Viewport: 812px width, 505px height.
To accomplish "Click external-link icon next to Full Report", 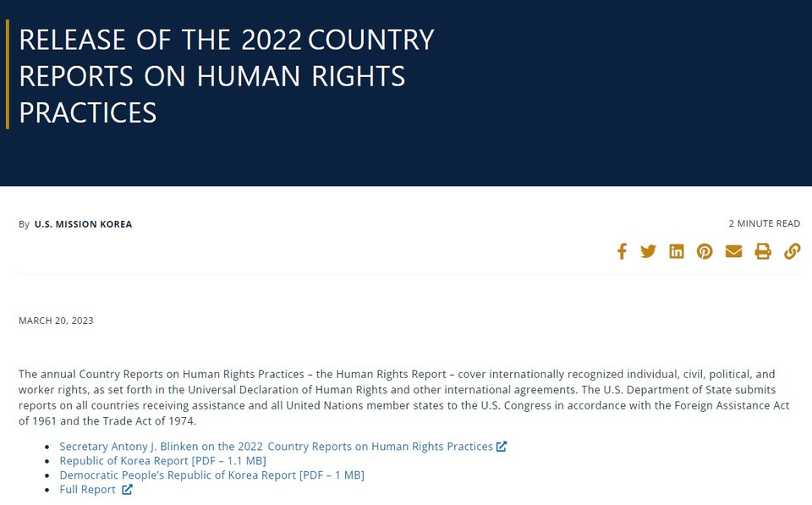I will pos(127,490).
